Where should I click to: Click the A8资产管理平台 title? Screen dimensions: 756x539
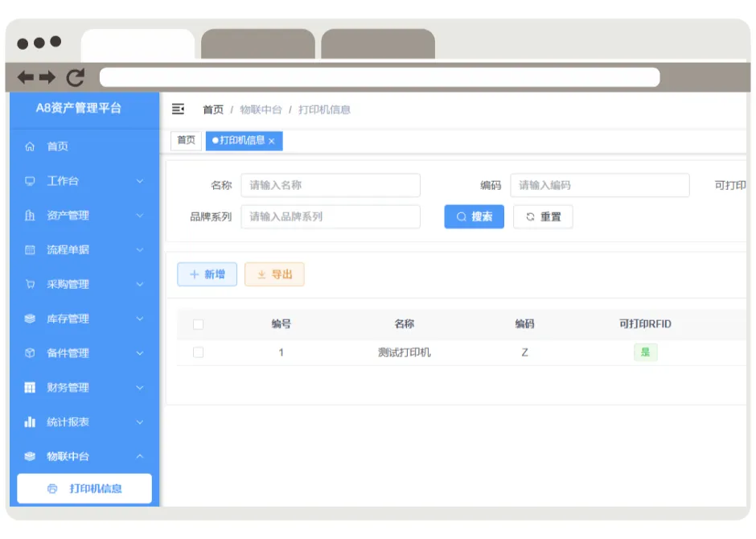click(79, 108)
